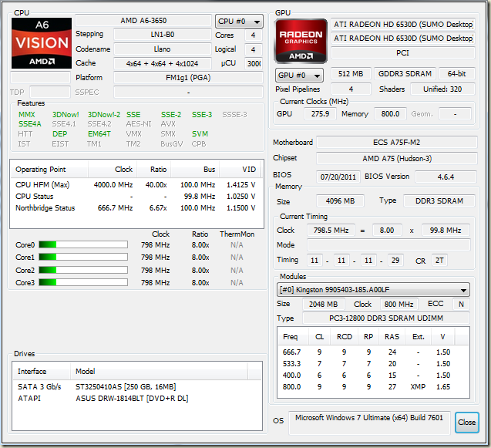Click the SSE4A feature label
This screenshot has height=448, width=491.
(x=30, y=124)
